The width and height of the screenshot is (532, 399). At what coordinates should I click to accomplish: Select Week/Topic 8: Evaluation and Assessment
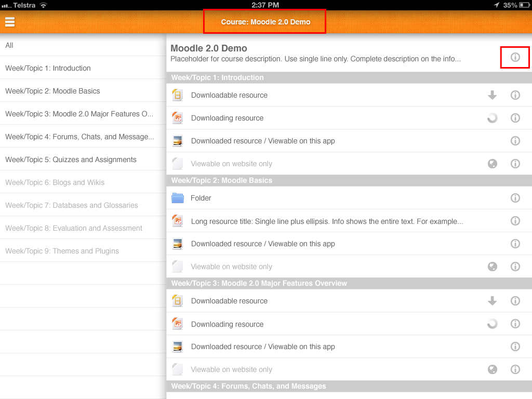click(x=83, y=228)
